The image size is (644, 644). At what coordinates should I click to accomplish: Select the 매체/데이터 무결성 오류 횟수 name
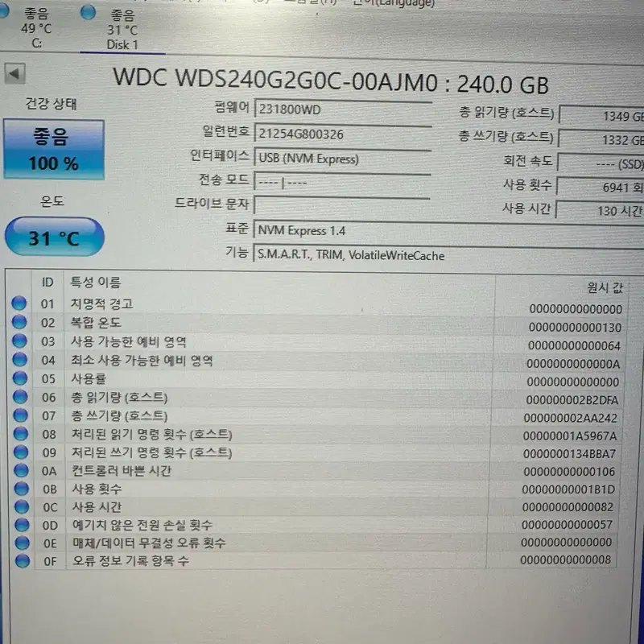(149, 543)
